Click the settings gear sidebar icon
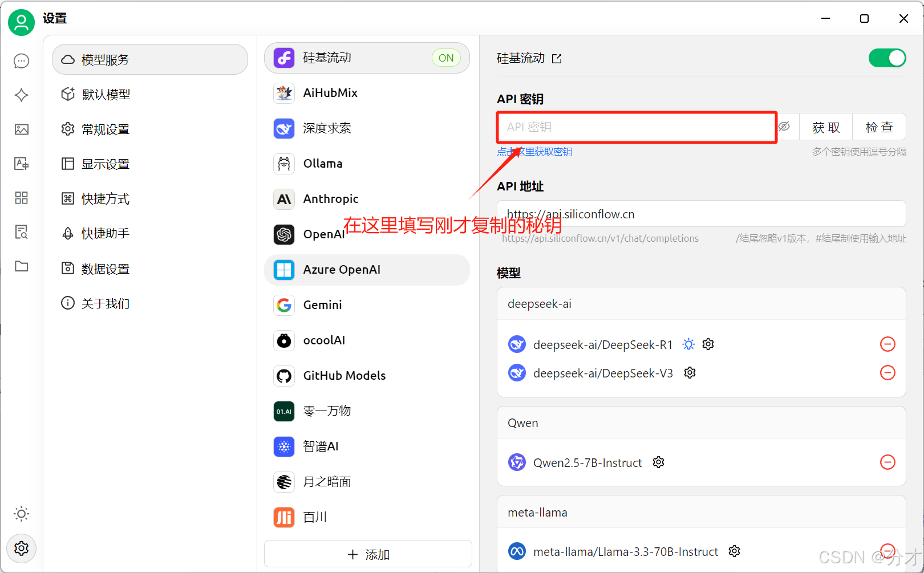924x573 pixels. 22,548
